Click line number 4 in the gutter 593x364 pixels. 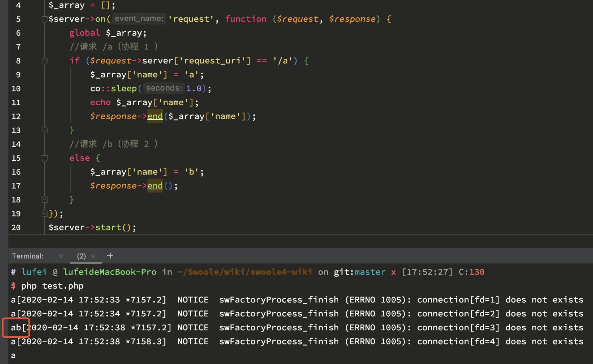click(18, 5)
